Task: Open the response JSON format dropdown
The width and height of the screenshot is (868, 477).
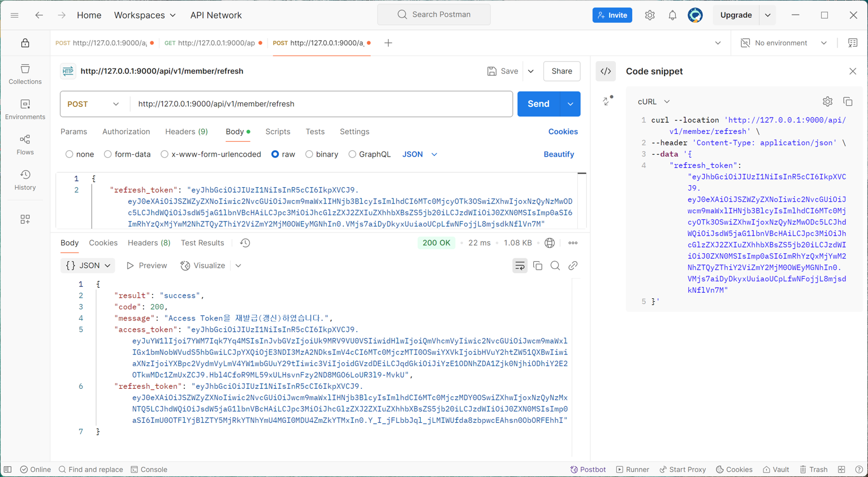Action: pyautogui.click(x=88, y=266)
